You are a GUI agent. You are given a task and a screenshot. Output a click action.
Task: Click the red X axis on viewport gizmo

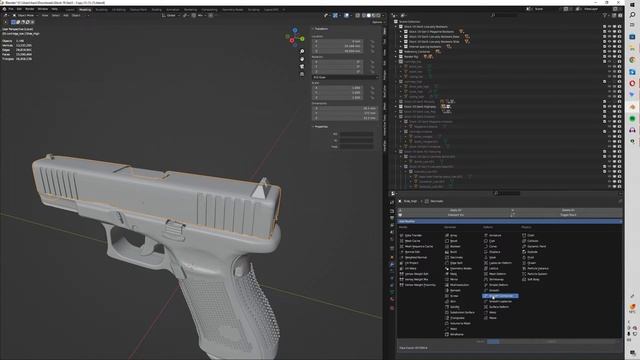292,40
